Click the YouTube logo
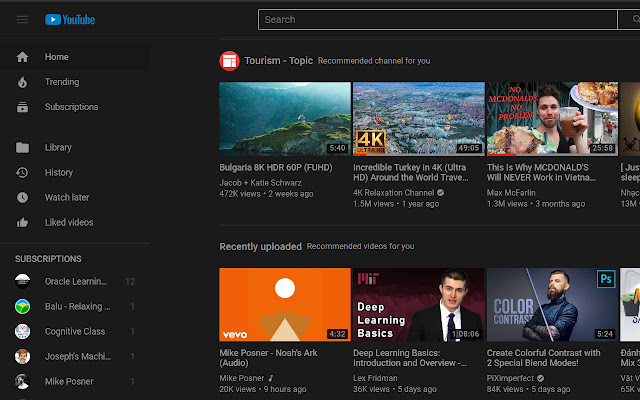The height and width of the screenshot is (400, 640). tap(70, 19)
